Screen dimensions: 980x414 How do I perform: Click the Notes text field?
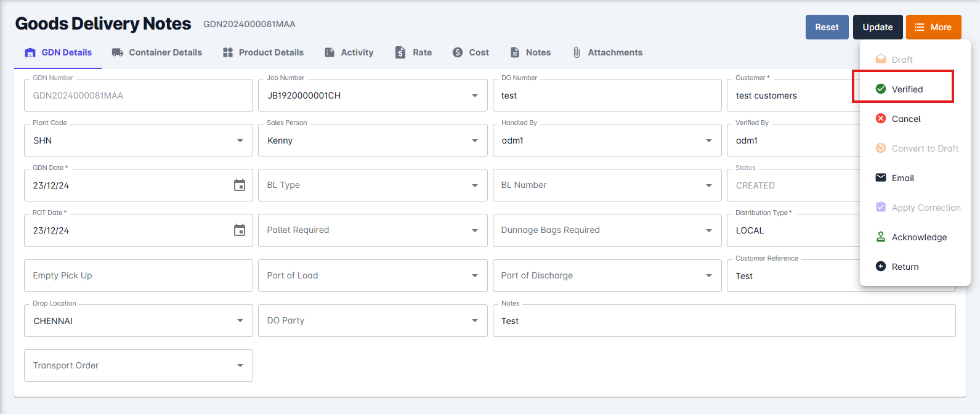tap(724, 320)
